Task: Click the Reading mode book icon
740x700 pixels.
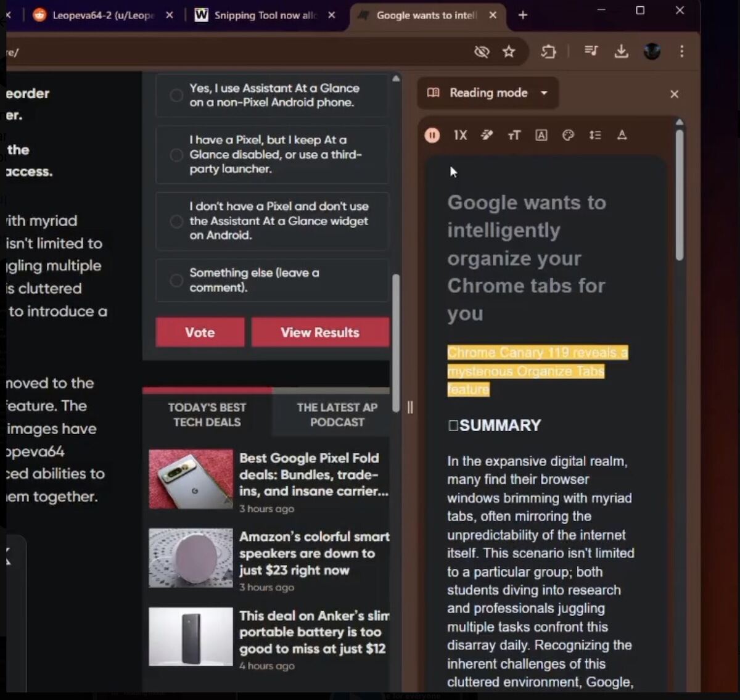Action: click(434, 93)
